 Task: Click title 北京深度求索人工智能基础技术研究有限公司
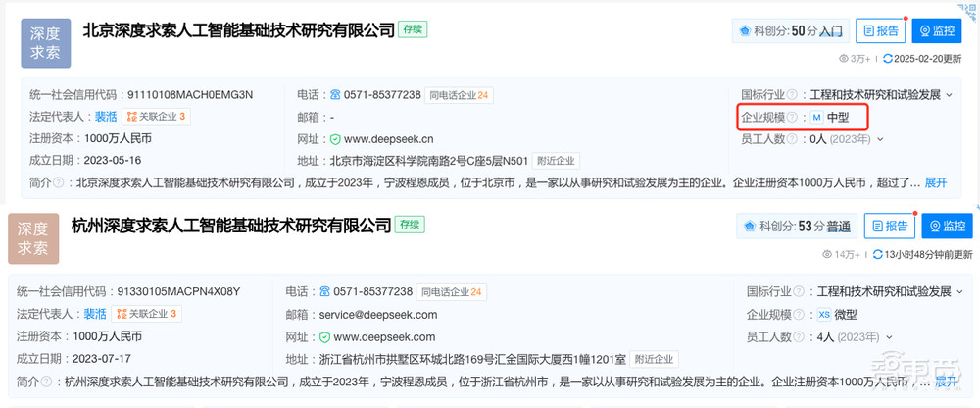[x=239, y=30]
